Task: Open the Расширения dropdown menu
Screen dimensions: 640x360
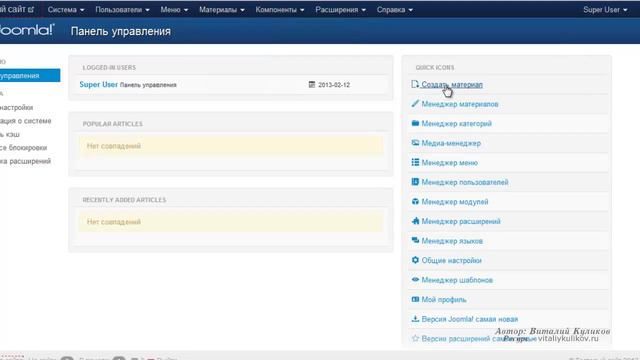Action: tap(340, 9)
